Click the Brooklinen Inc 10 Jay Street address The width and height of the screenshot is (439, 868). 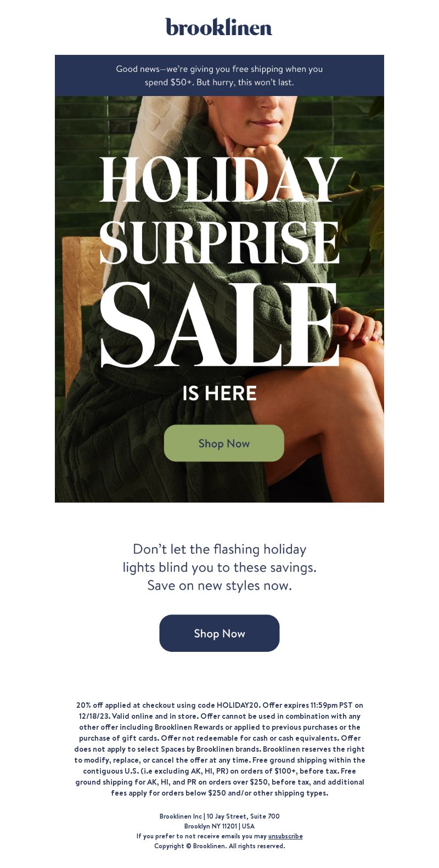[219, 816]
